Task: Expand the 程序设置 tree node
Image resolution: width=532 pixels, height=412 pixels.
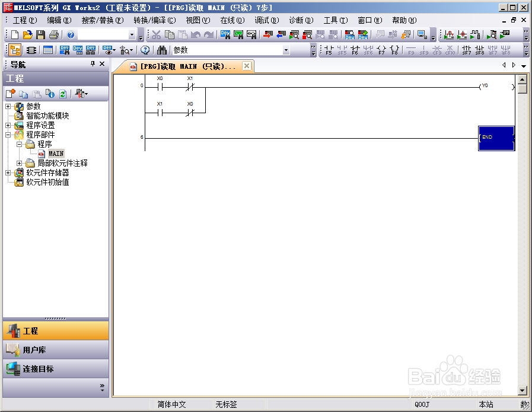Action: (x=8, y=126)
